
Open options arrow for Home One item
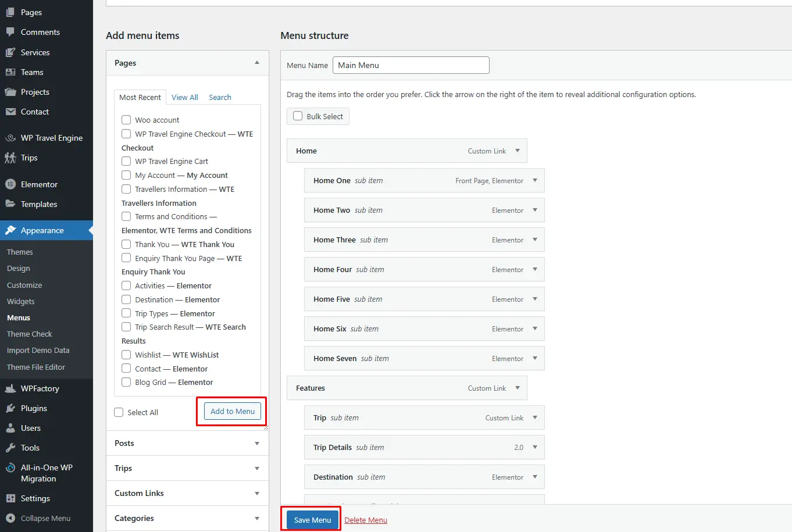[x=535, y=180]
